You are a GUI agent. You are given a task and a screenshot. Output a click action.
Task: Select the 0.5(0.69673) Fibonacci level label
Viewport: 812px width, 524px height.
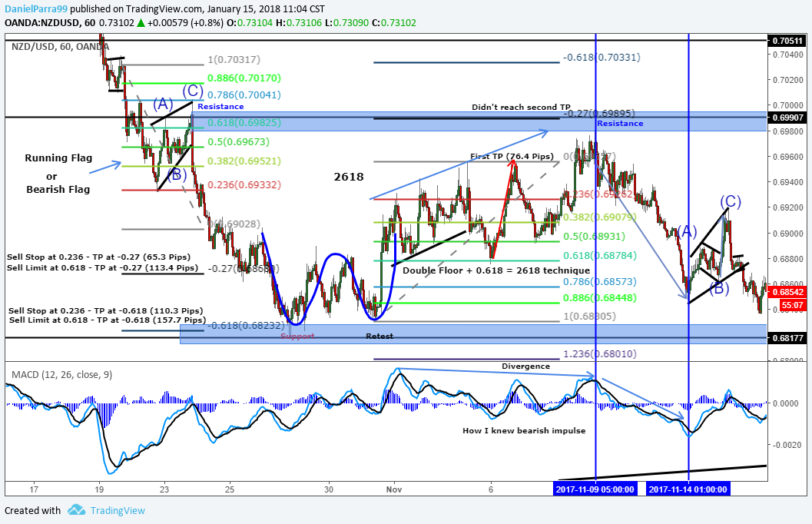point(238,142)
